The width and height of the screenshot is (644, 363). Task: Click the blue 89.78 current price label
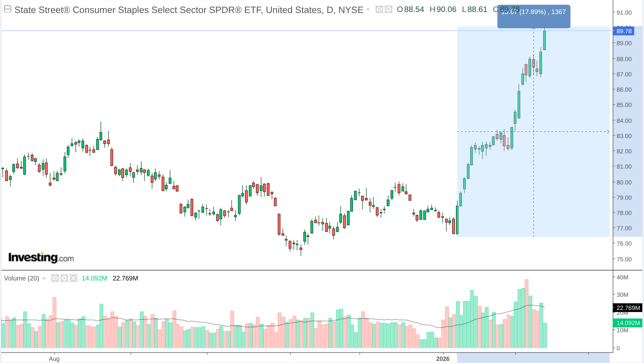pos(624,31)
